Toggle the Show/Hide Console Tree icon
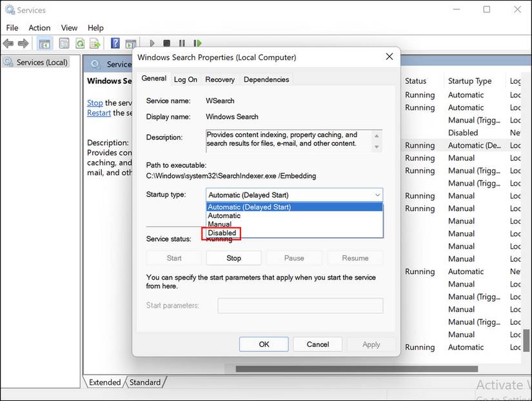532x401 pixels. 44,43
